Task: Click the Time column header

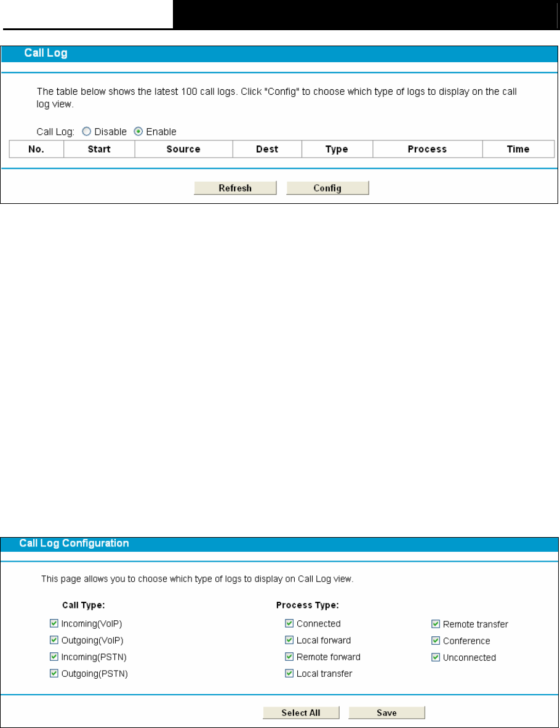Action: [x=518, y=149]
